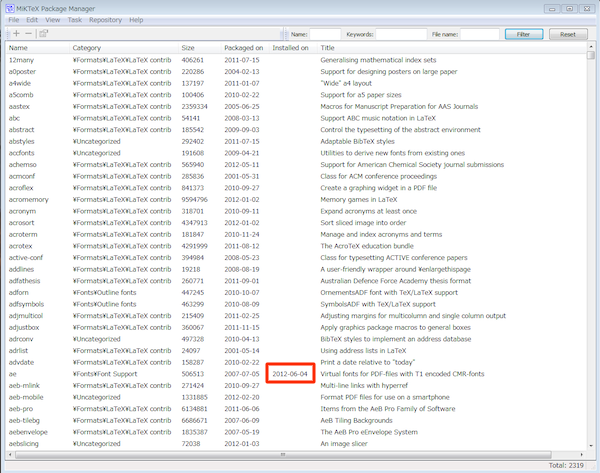Viewport: 600px width, 473px height.
Task: Click the Reset button
Action: coord(568,34)
